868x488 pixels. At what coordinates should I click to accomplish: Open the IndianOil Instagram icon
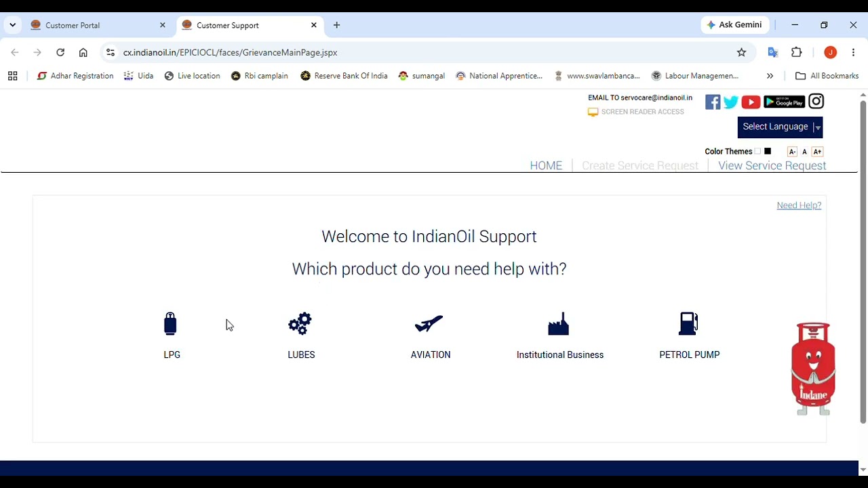point(816,102)
